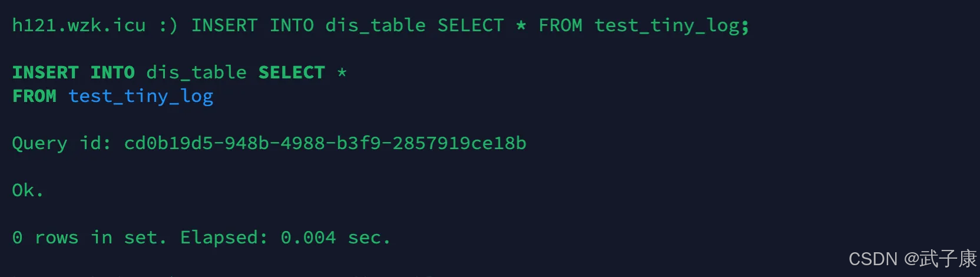Click INSERT keyword on the prompt line
This screenshot has height=277, width=980.
[x=224, y=25]
